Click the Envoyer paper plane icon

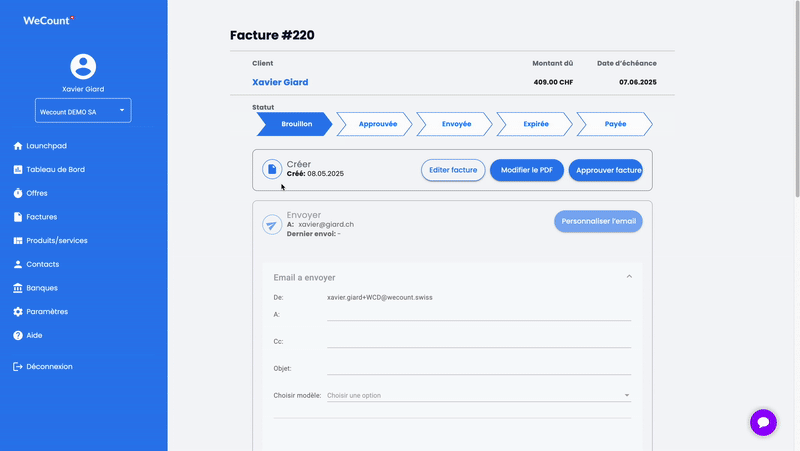(x=272, y=224)
